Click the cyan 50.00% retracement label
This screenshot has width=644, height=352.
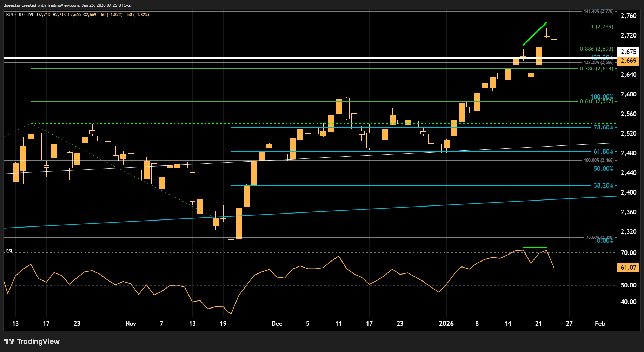[603, 169]
